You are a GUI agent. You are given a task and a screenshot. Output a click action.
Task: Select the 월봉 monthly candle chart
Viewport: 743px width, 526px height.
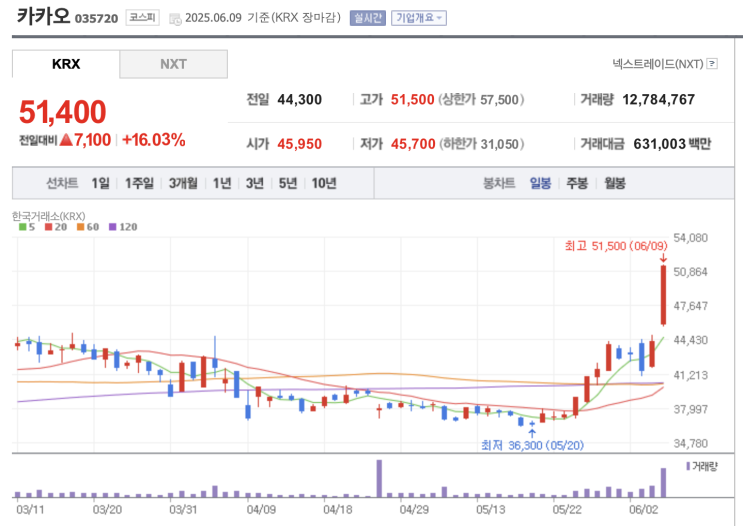615,183
